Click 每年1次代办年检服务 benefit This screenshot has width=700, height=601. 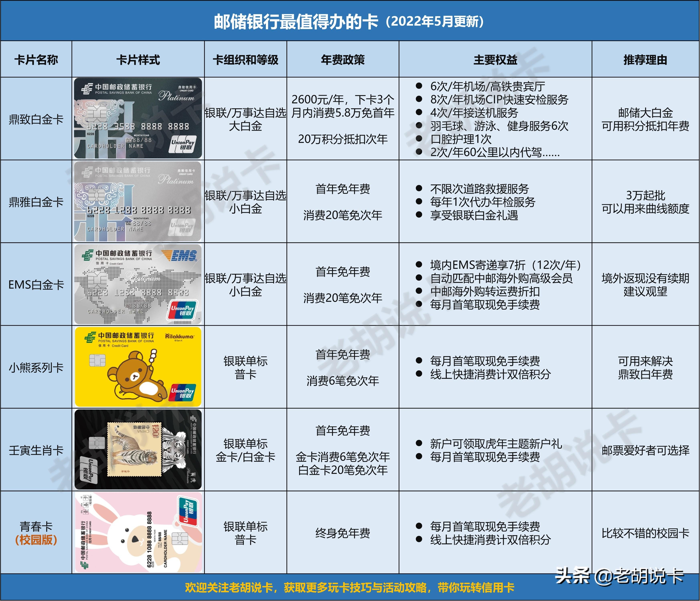(483, 202)
